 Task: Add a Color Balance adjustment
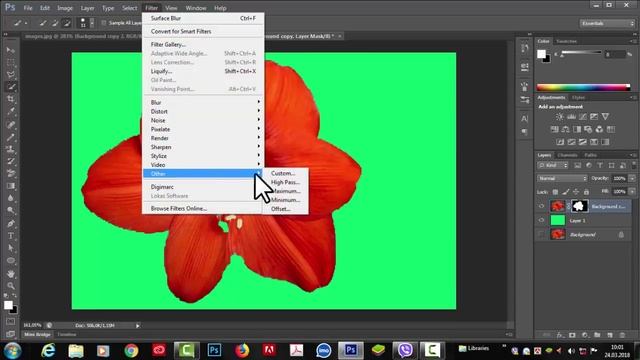pos(565,129)
